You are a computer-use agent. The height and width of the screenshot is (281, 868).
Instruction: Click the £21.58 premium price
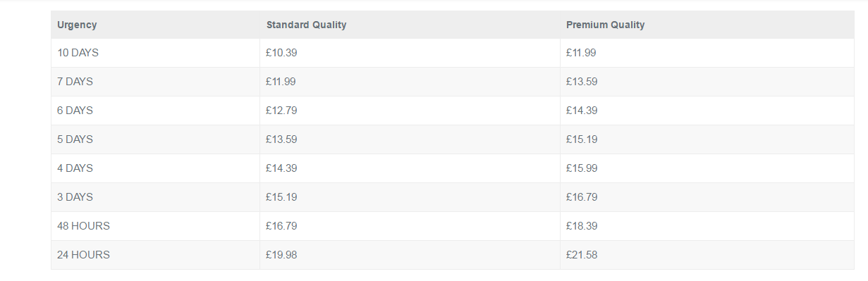pos(582,255)
